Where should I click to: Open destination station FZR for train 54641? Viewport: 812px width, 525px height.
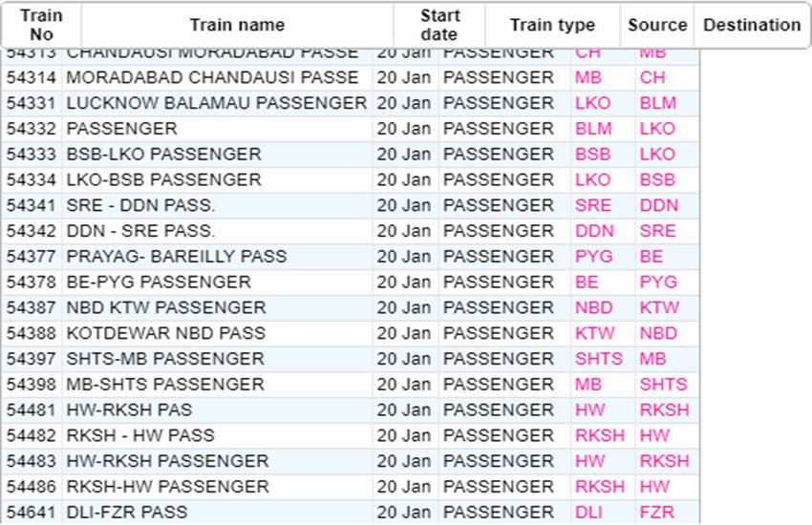point(656,513)
